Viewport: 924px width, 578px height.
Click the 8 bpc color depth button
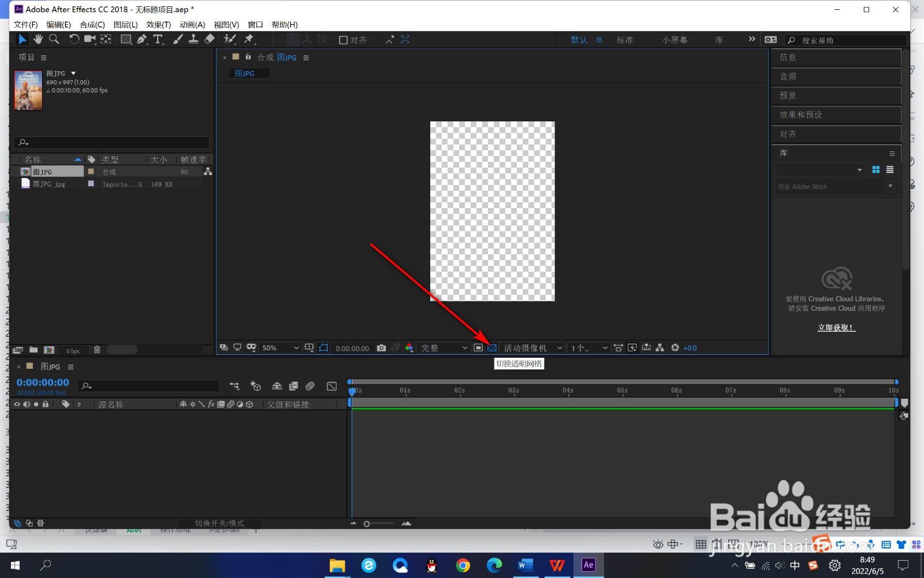(73, 350)
